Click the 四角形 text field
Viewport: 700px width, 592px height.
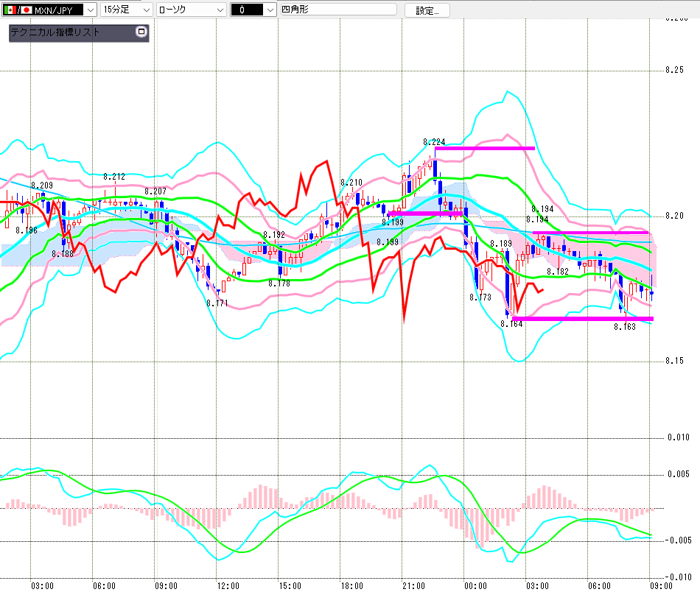(337, 10)
